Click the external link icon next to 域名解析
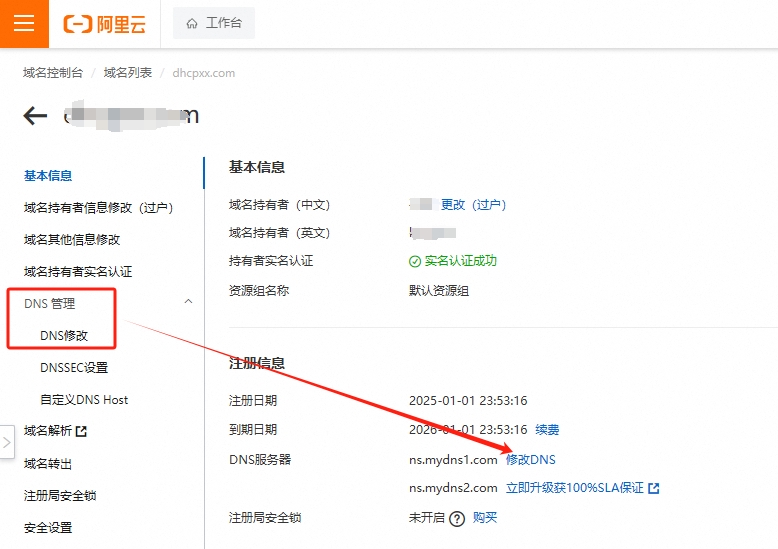This screenshot has width=778, height=549. pos(82,432)
